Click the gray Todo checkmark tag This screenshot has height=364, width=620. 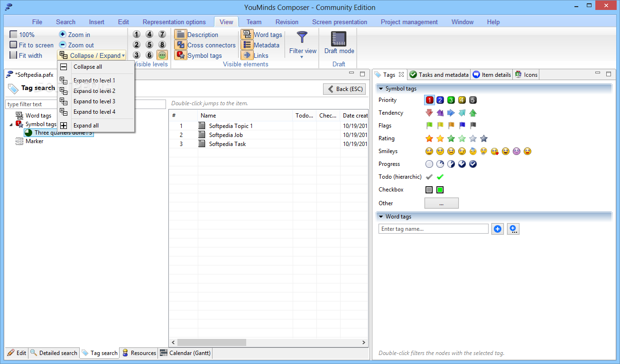(x=429, y=177)
